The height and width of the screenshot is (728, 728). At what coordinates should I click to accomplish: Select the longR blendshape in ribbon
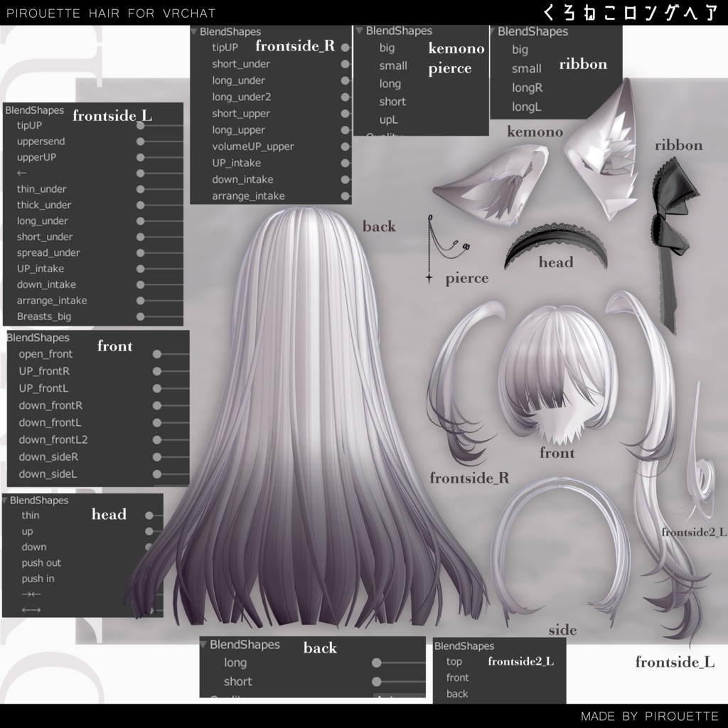point(527,87)
